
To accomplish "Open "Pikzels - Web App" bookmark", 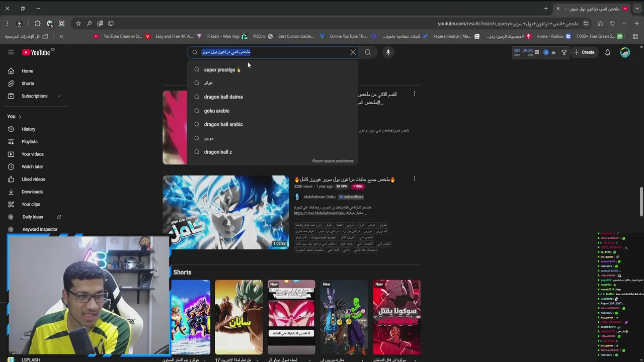I will coord(227,36).
